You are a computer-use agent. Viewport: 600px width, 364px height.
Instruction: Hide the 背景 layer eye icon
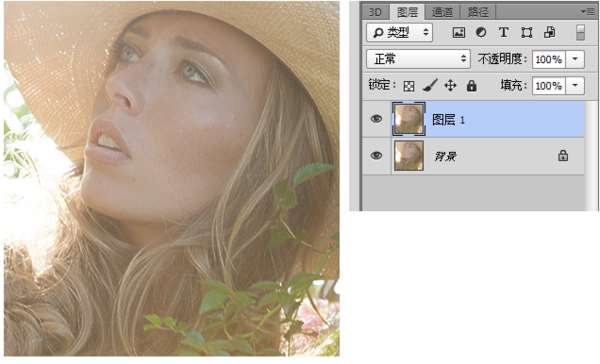(377, 155)
